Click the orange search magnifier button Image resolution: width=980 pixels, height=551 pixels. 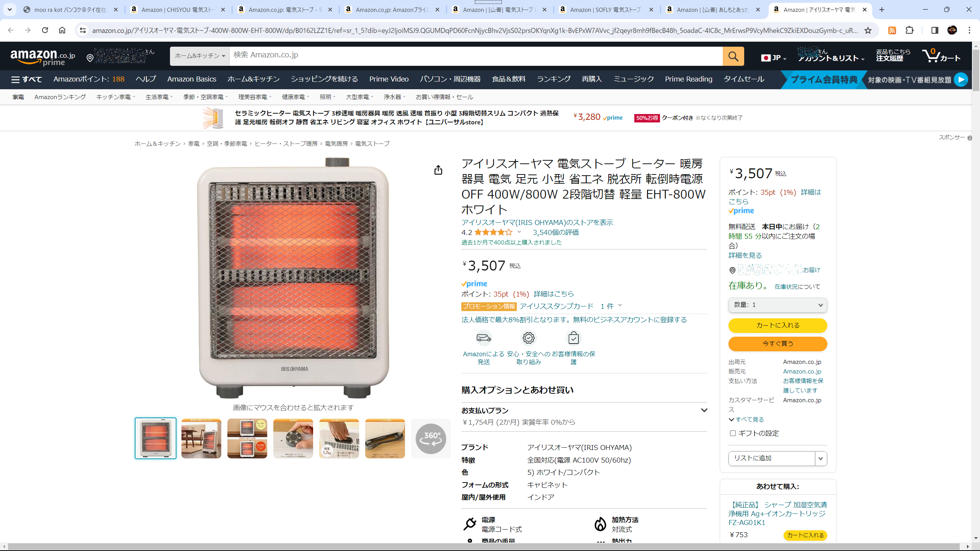pyautogui.click(x=733, y=56)
